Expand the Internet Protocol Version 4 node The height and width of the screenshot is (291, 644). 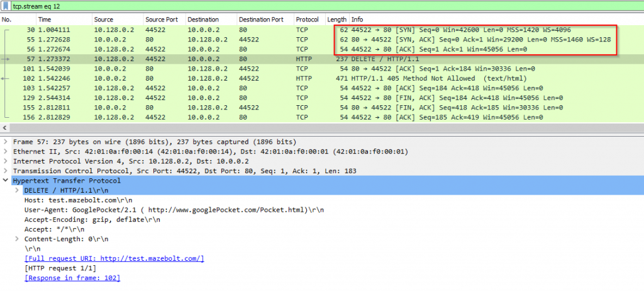(x=5, y=161)
